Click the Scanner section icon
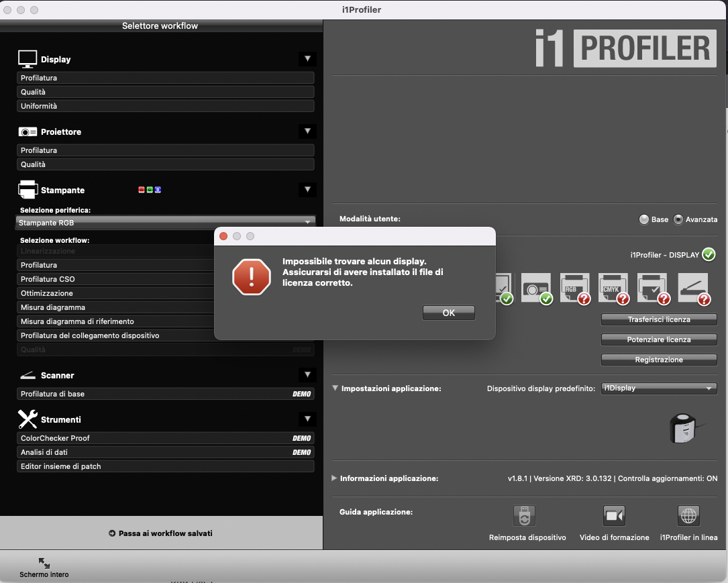Image resolution: width=728 pixels, height=583 pixels. point(28,375)
